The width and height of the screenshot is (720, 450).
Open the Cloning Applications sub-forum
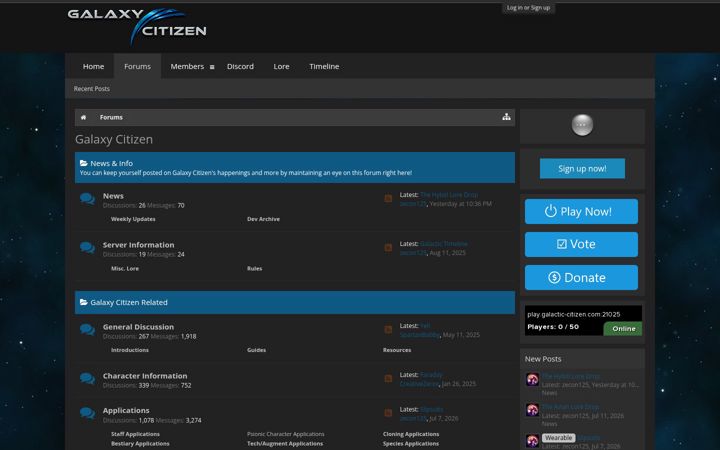tap(411, 434)
